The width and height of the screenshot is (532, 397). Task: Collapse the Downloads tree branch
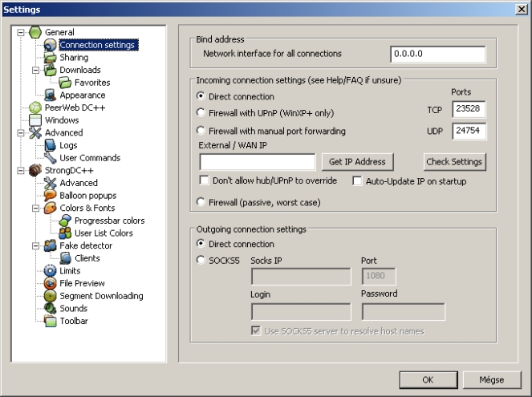point(35,71)
